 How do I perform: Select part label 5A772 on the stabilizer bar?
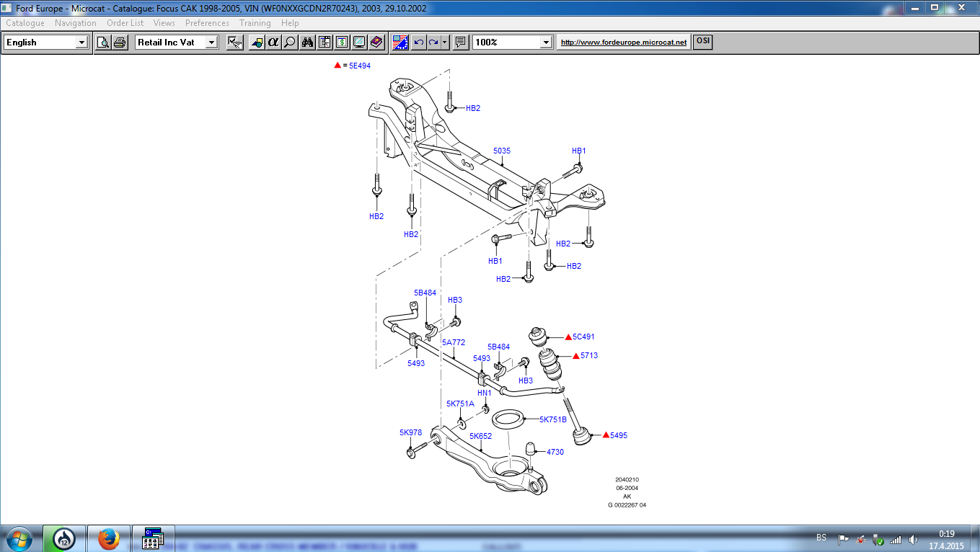click(x=454, y=342)
